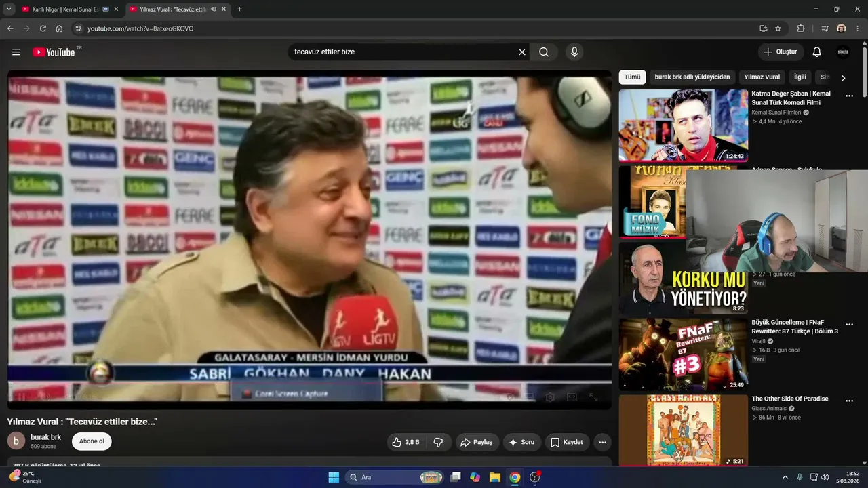
Task: Submit the search with magnifier button
Action: pos(544,52)
